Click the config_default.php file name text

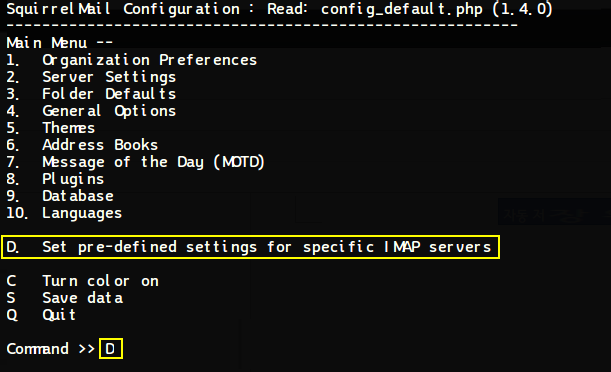(x=402, y=9)
